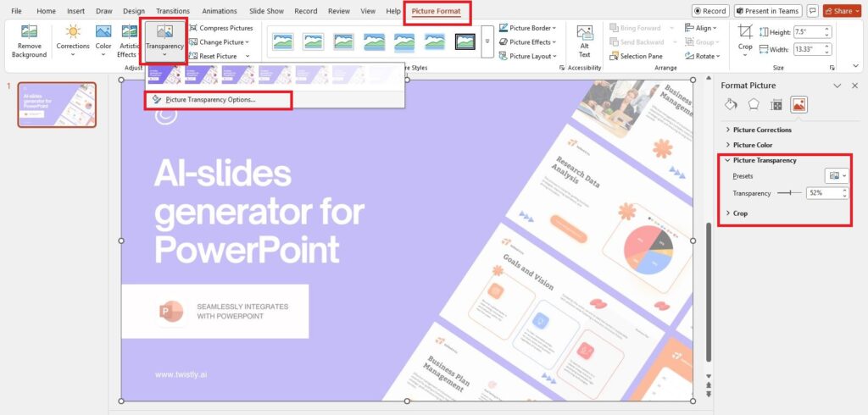Open Picture Effects dropdown

(x=527, y=42)
